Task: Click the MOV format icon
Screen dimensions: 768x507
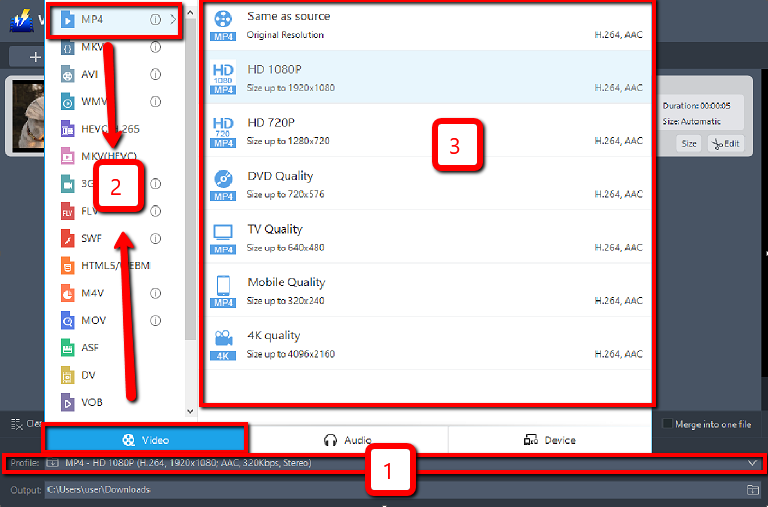Action: click(67, 321)
